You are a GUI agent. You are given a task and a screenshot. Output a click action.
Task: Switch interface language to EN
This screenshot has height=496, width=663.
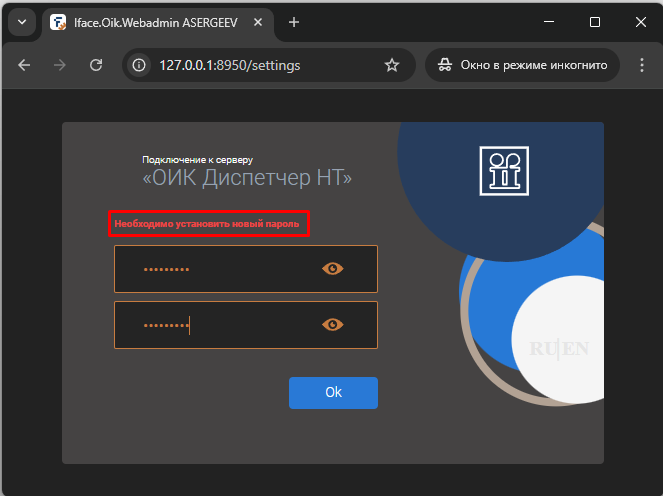click(x=576, y=349)
